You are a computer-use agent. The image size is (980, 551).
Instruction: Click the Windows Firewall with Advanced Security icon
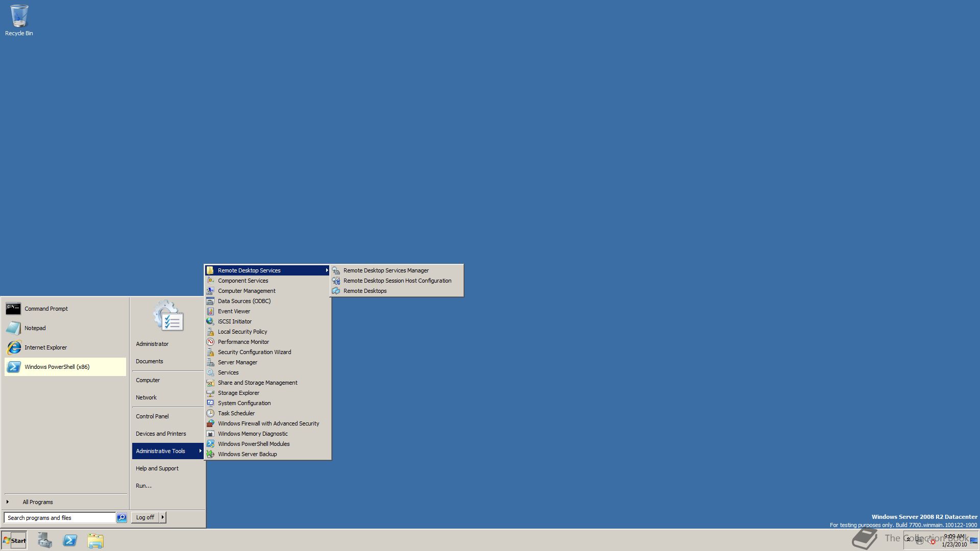tap(210, 423)
